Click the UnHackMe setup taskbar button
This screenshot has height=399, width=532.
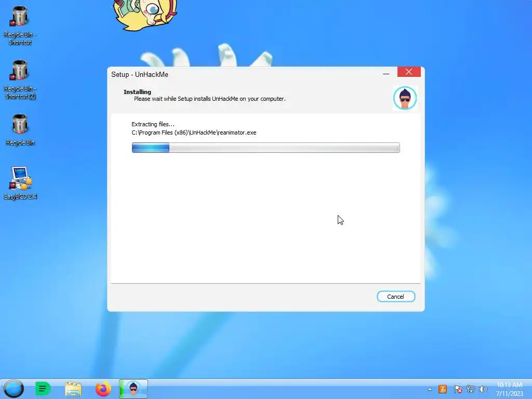pyautogui.click(x=134, y=389)
